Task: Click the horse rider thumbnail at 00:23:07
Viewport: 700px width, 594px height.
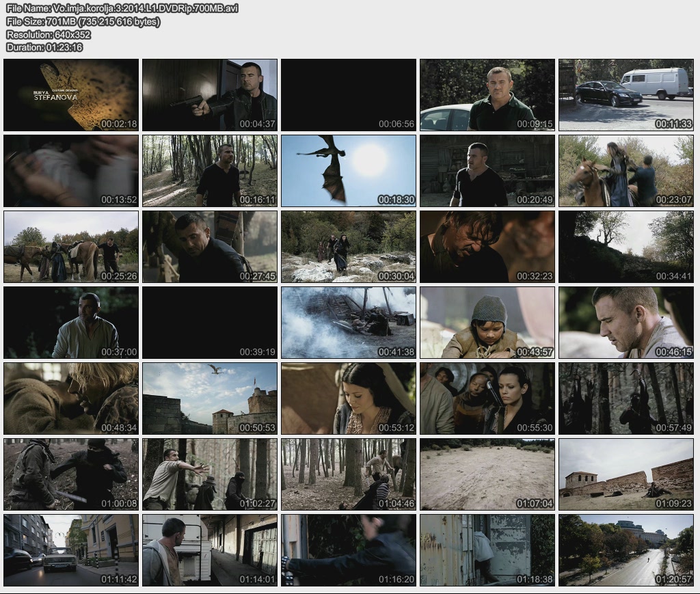Action: 626,171
